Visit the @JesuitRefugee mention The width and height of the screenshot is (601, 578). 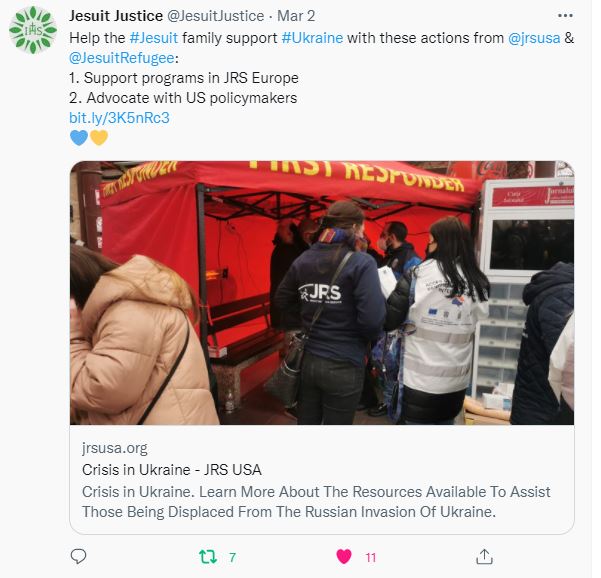pos(122,58)
